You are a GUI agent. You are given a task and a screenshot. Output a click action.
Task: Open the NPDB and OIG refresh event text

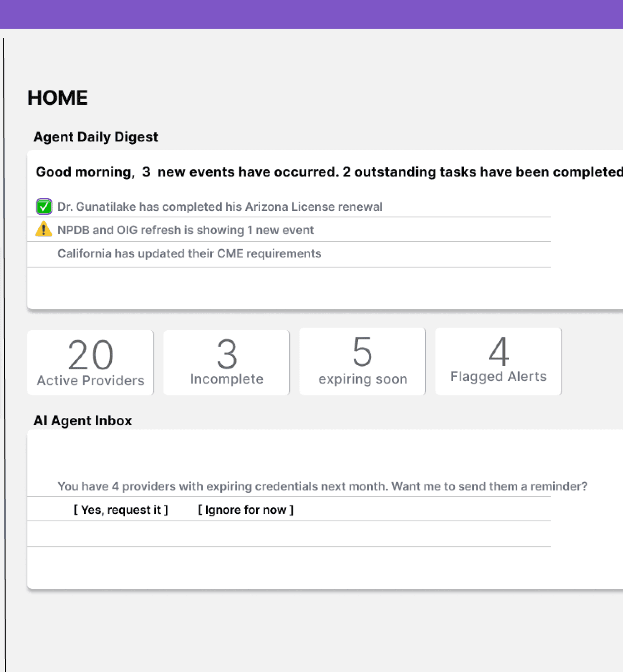click(x=185, y=230)
